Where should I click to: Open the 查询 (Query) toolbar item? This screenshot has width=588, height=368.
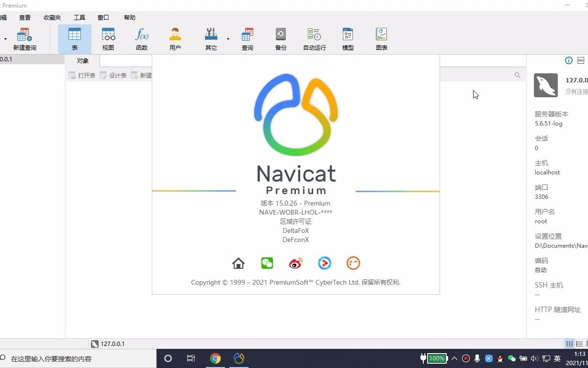pos(247,38)
